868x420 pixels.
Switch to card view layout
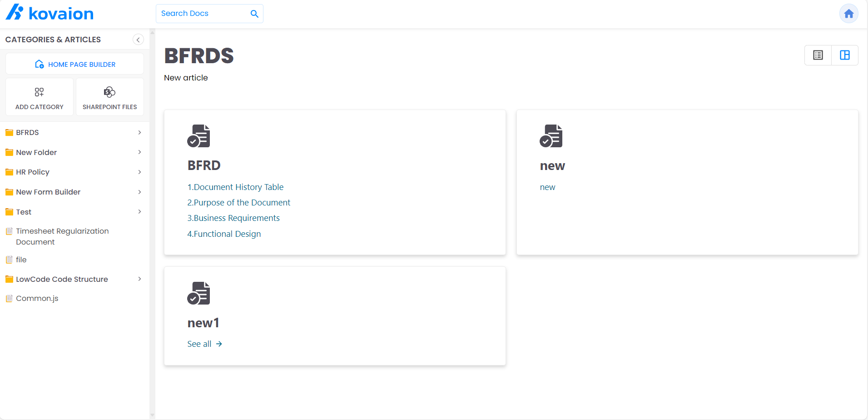coord(845,55)
